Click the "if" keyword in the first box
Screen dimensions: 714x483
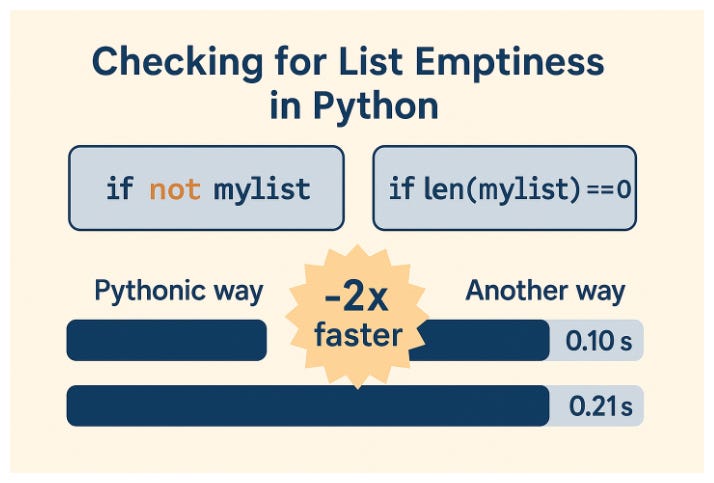(119, 188)
